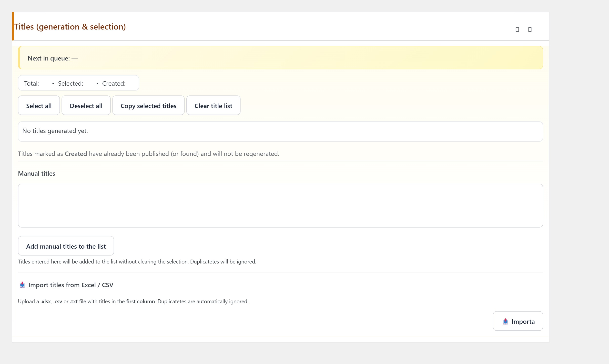
Task: Click the 'Titles marked as Created' note
Action: [149, 154]
